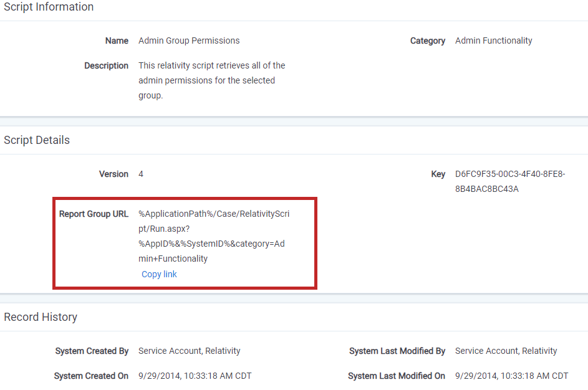Click the Report Group URL label
The height and width of the screenshot is (390, 588).
[x=94, y=214]
